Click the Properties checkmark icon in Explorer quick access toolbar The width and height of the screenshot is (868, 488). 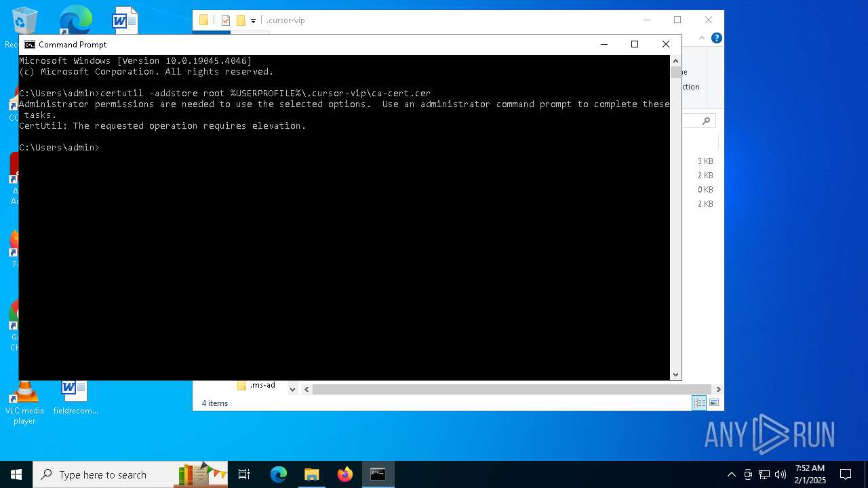click(226, 20)
